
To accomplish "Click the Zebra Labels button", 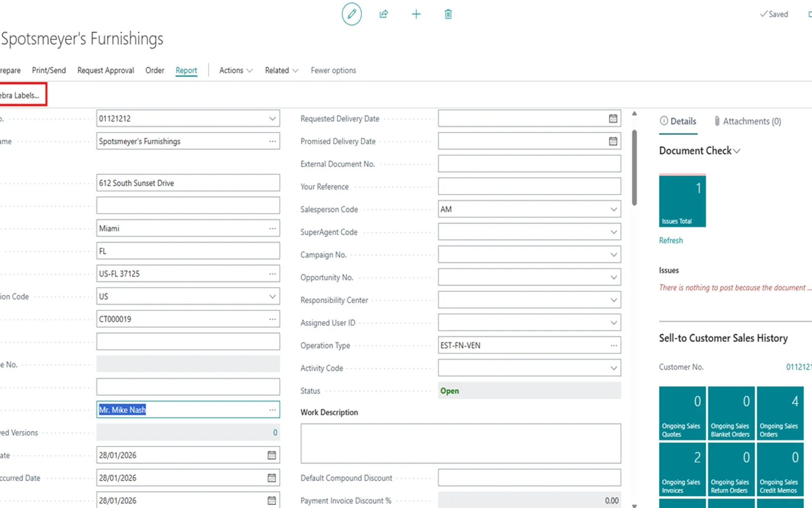I will tap(20, 95).
